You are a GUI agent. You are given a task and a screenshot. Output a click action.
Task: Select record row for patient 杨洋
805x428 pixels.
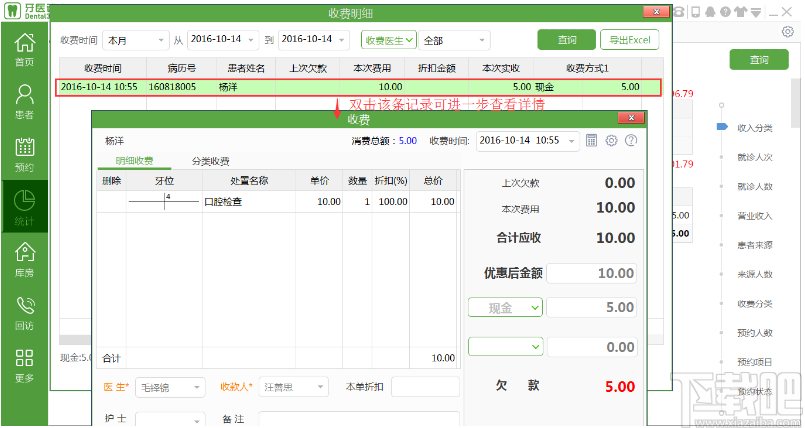pos(358,87)
